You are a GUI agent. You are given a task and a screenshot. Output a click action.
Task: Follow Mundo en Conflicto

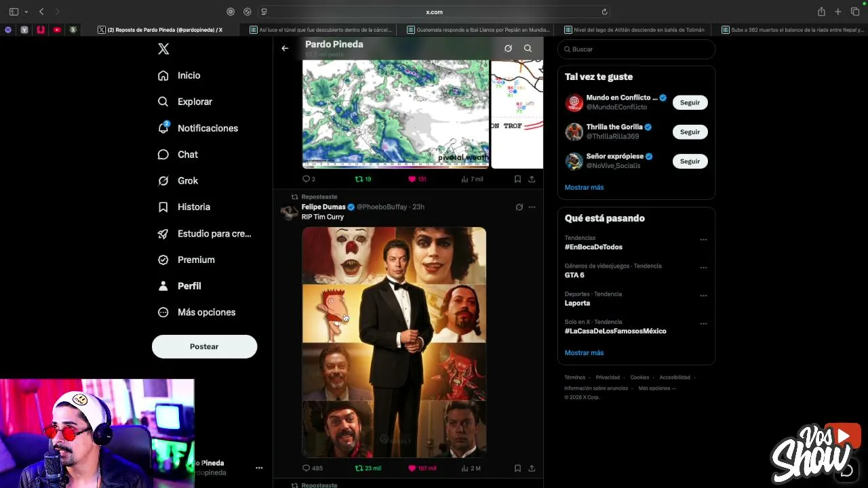[690, 102]
